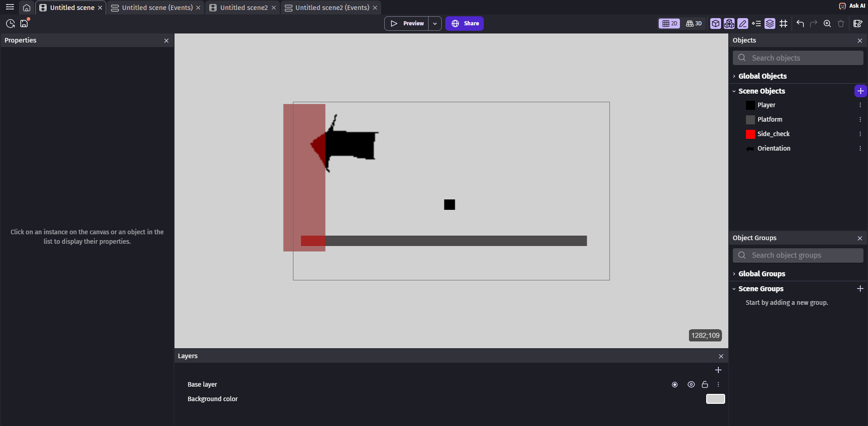
Task: Collapse the Scene Groups section
Action: (760, 289)
